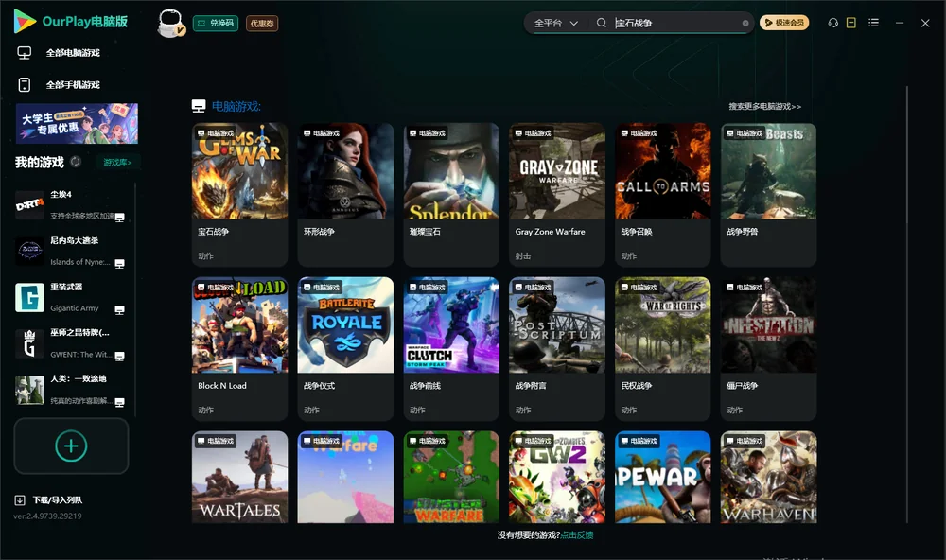Click the PC icon on 巫师之昆特牌 row
946x560 pixels.
point(119,356)
